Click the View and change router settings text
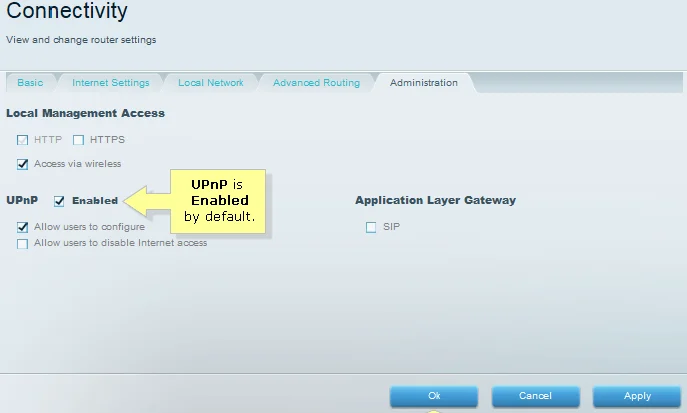This screenshot has height=413, width=687. (81, 40)
